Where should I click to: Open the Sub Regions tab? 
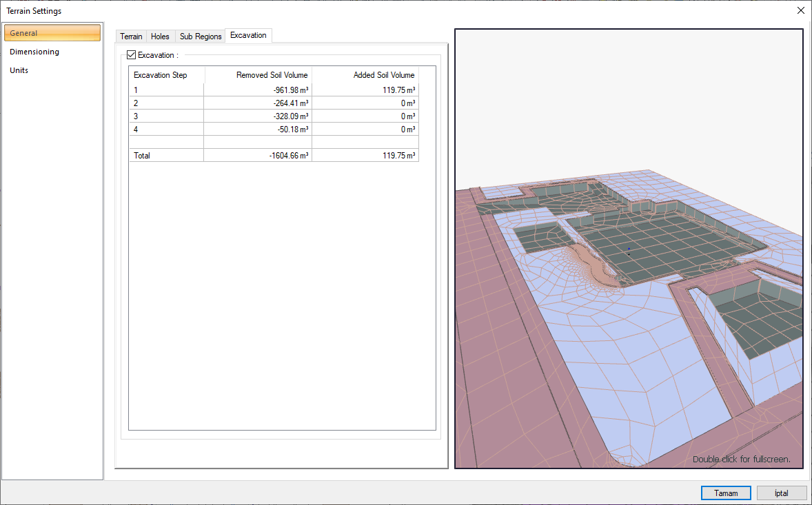pos(200,36)
